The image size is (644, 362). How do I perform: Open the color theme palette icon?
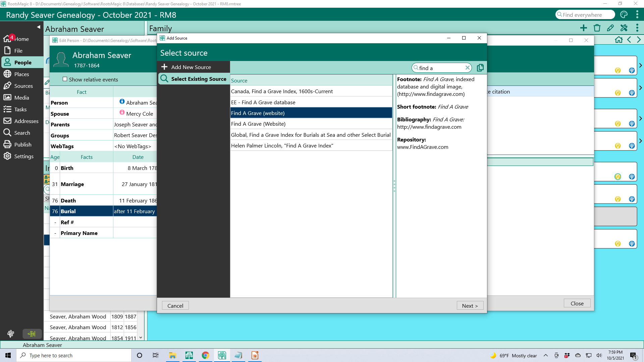click(624, 15)
